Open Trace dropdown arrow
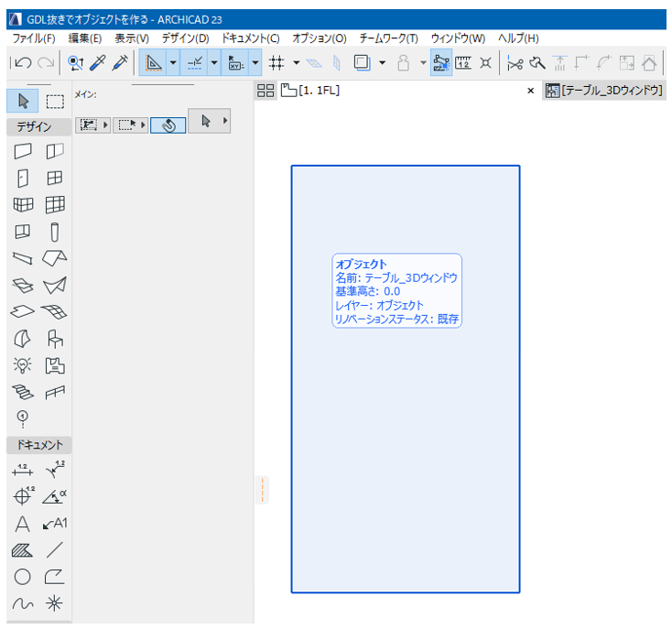Screen dimensions: 672x640 click(x=383, y=63)
